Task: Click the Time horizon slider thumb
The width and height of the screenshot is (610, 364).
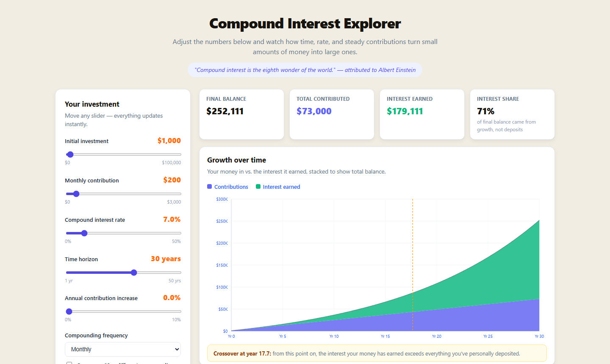Action: [x=134, y=273]
